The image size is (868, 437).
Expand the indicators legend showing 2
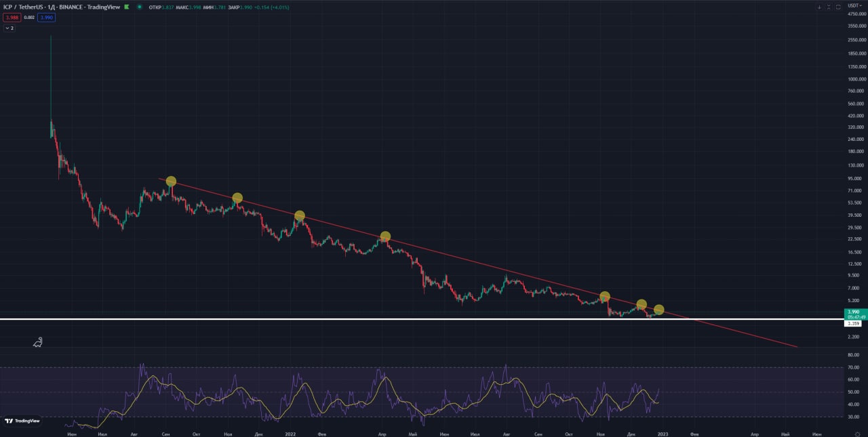(9, 28)
